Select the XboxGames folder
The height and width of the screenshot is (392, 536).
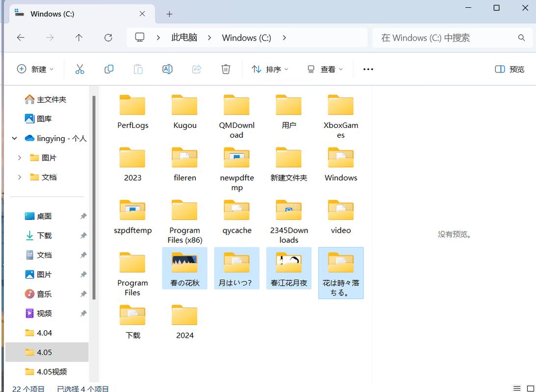click(341, 117)
